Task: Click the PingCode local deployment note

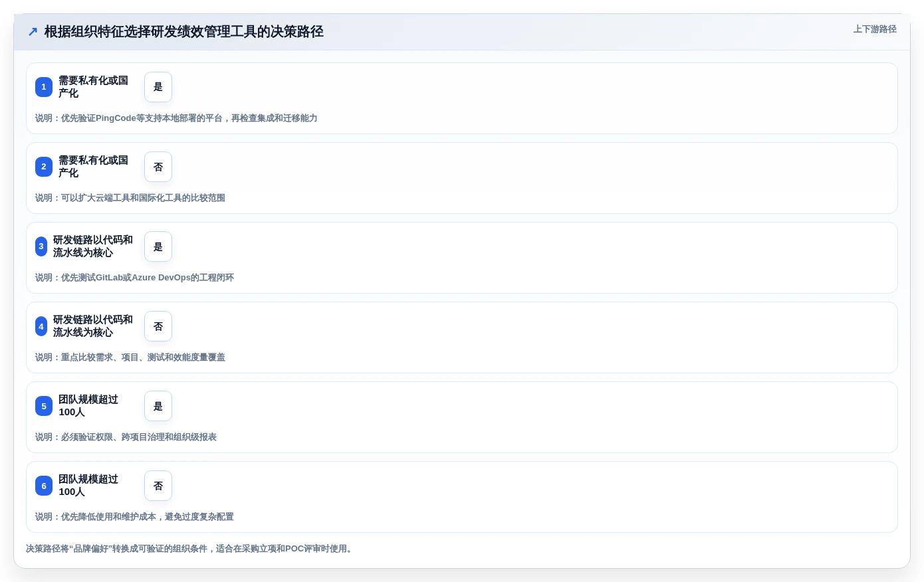Action: tap(176, 118)
